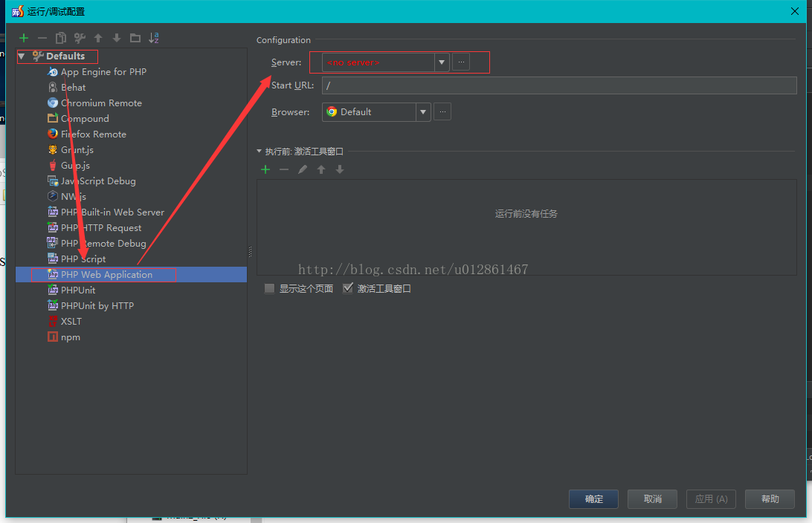Screen dimensions: 812x523
Task: Toggle the 显示这个页面 checkbox
Action: 270,289
